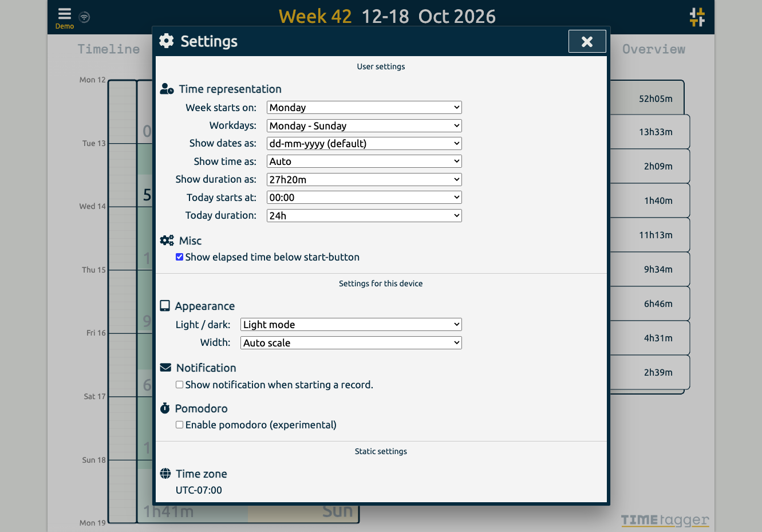Select the 4h31m overview entry

(x=650, y=338)
